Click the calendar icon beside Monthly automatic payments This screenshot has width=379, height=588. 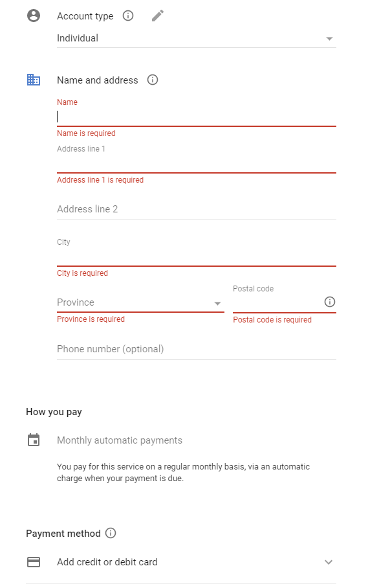34,440
